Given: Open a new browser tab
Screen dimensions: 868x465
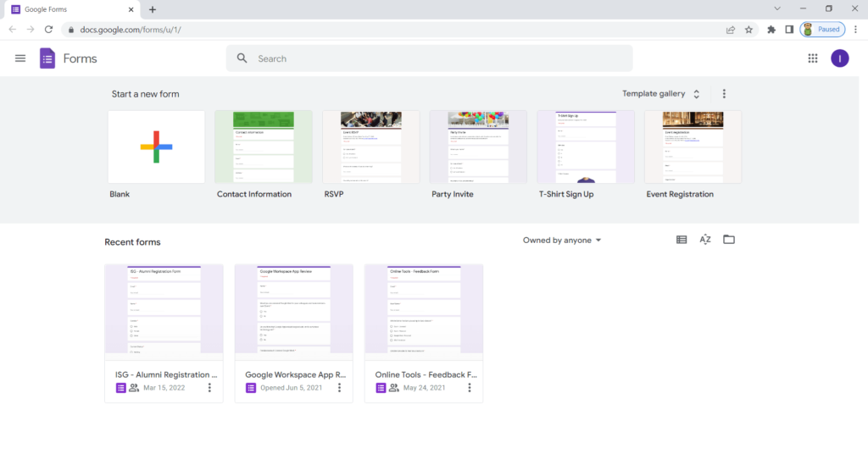Looking at the screenshot, I should tap(153, 9).
